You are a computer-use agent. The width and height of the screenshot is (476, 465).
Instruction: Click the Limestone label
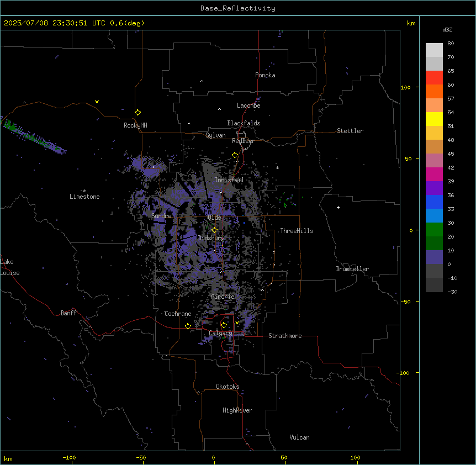click(84, 197)
